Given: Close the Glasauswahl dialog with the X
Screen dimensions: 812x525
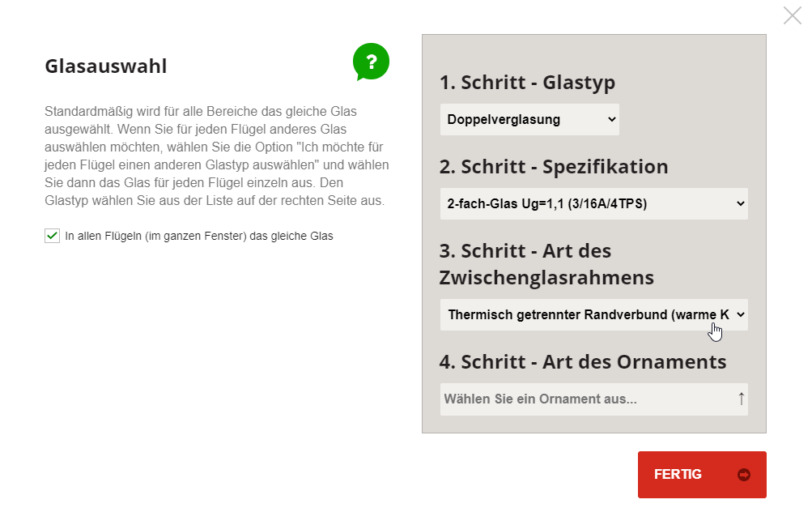Looking at the screenshot, I should click(x=793, y=15).
